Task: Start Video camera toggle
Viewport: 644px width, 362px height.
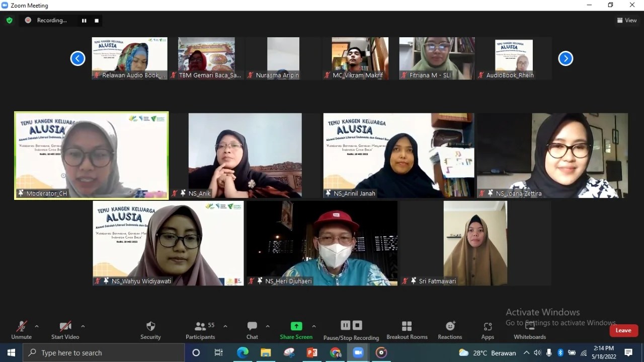Action: (65, 330)
